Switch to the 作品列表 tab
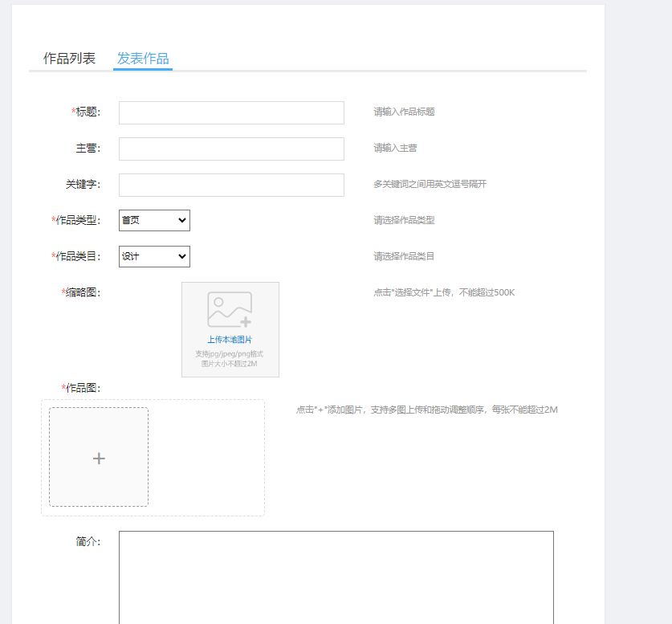The height and width of the screenshot is (624, 672). (69, 59)
